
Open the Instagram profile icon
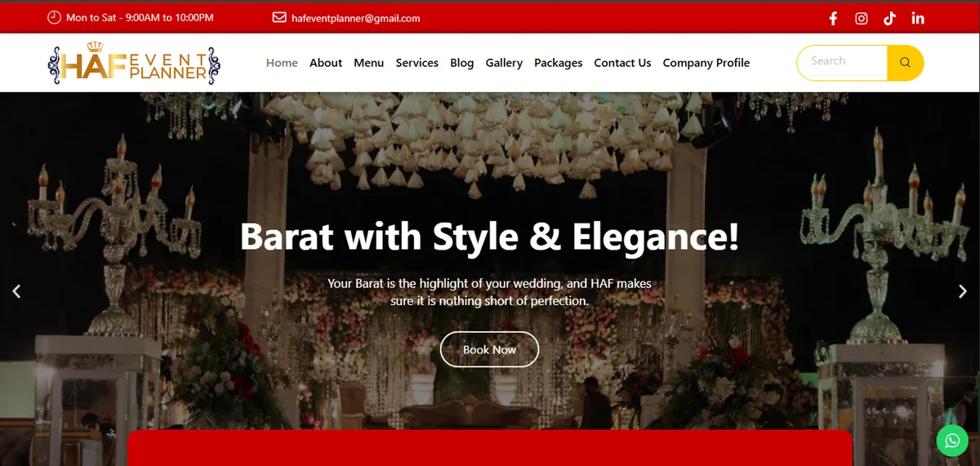862,18
